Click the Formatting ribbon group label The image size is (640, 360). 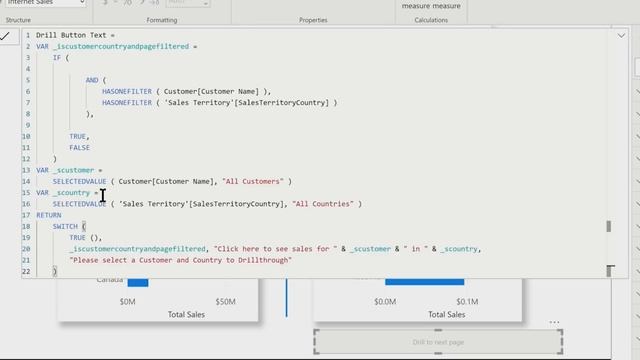pyautogui.click(x=162, y=20)
